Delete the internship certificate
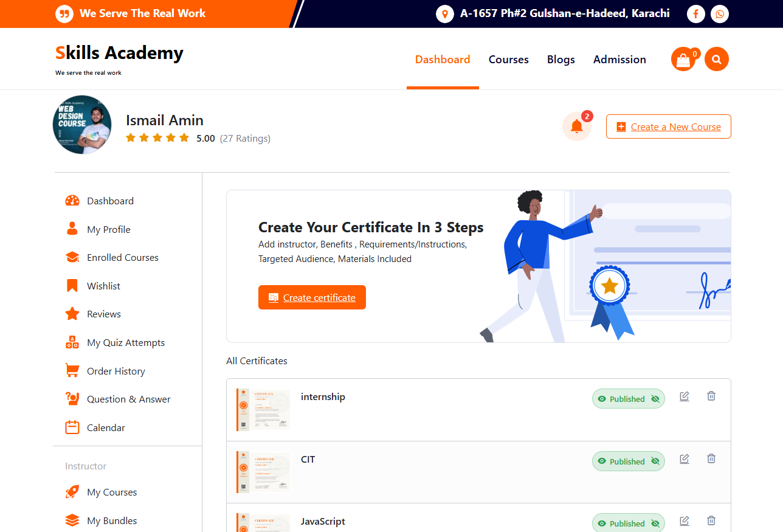 pos(711,396)
